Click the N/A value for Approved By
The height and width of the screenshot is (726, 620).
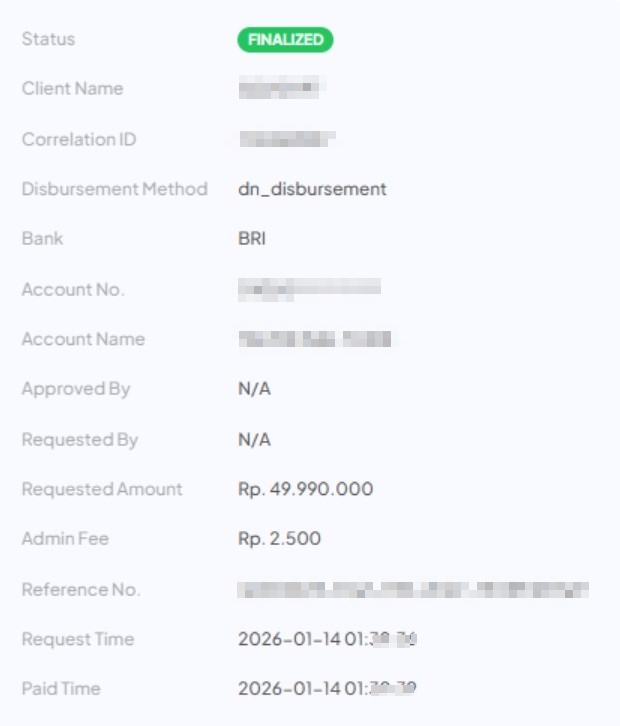(x=254, y=389)
